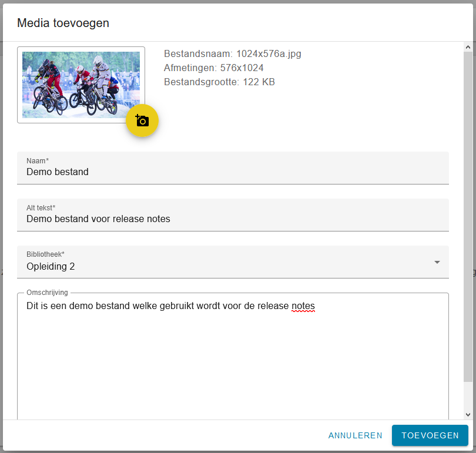Expand the Bibliotheek dropdown arrow
The width and height of the screenshot is (476, 453).
click(437, 262)
